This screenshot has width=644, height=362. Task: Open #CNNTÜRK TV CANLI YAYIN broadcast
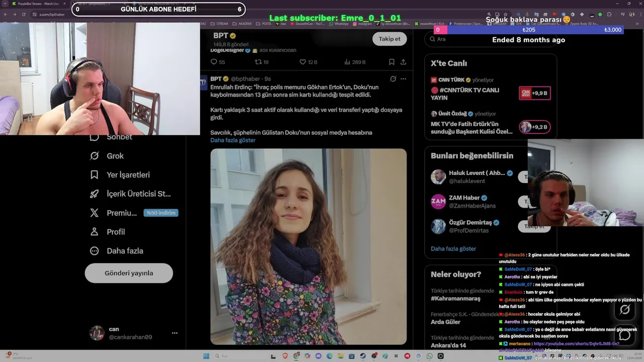pyautogui.click(x=465, y=94)
